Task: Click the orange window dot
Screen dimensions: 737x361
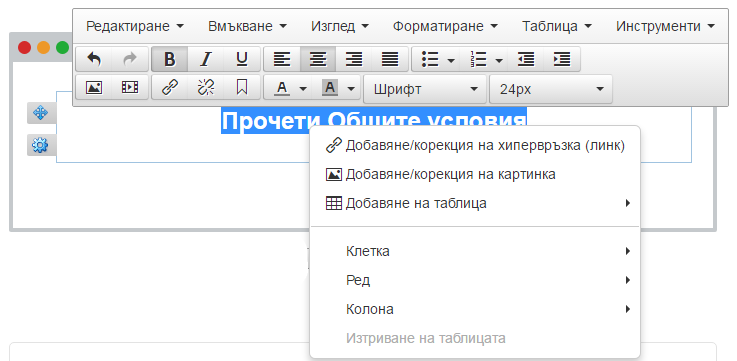Action: [43, 47]
